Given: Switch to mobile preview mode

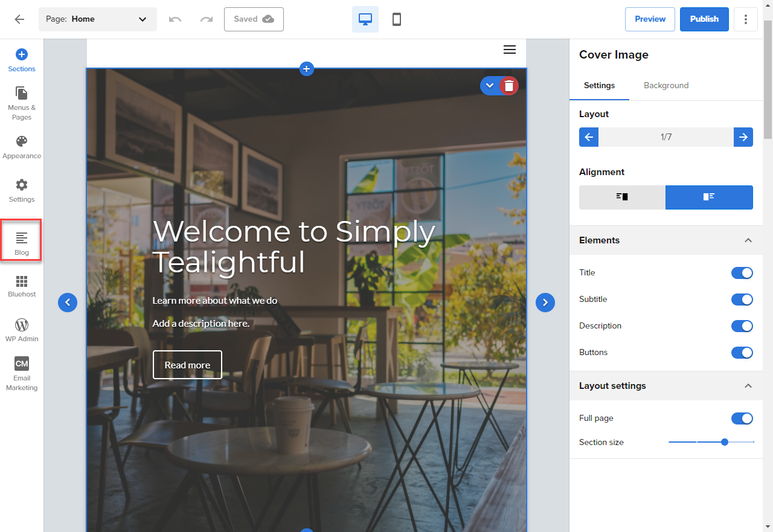Looking at the screenshot, I should 397,19.
